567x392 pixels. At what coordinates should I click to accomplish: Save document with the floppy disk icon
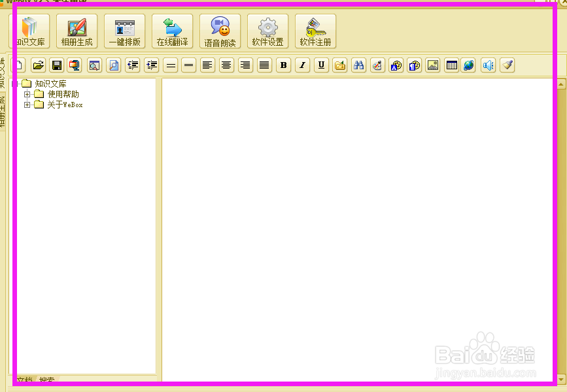pyautogui.click(x=57, y=65)
